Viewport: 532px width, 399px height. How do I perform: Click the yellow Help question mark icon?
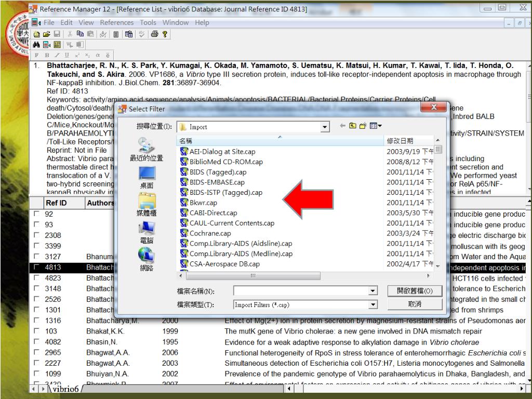point(165,34)
